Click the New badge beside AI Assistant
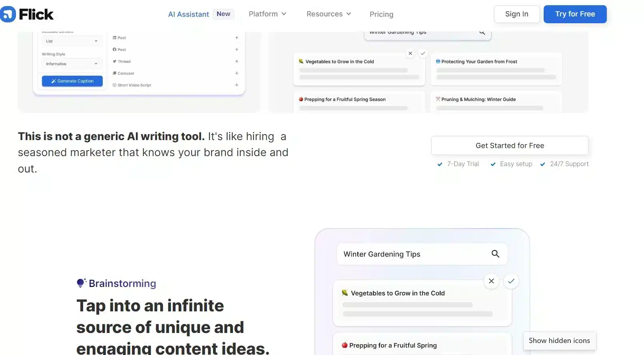The image size is (644, 355). [223, 14]
